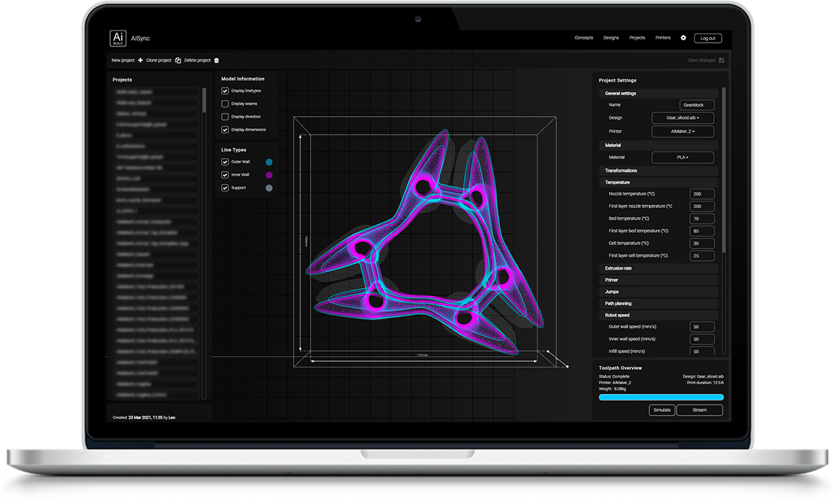The image size is (835, 504).
Task: Click the Delete project trash icon
Action: (x=216, y=60)
